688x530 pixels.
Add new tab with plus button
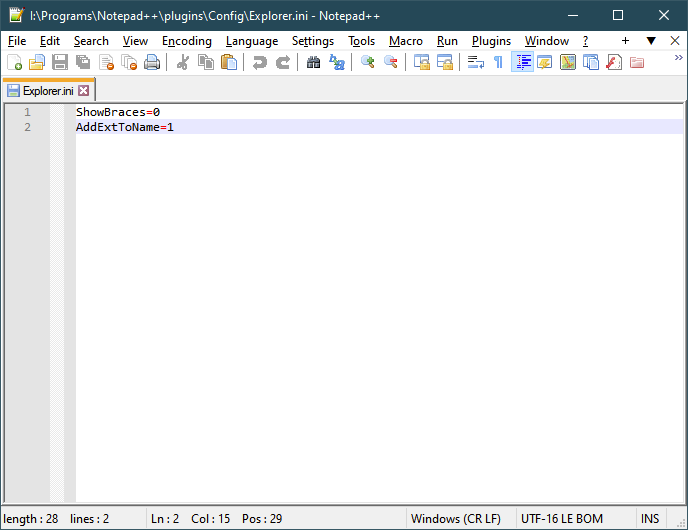point(625,41)
